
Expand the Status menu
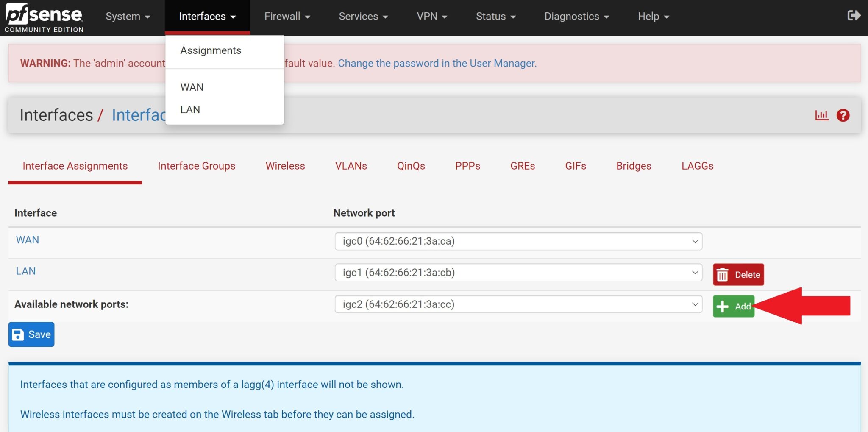pyautogui.click(x=495, y=16)
